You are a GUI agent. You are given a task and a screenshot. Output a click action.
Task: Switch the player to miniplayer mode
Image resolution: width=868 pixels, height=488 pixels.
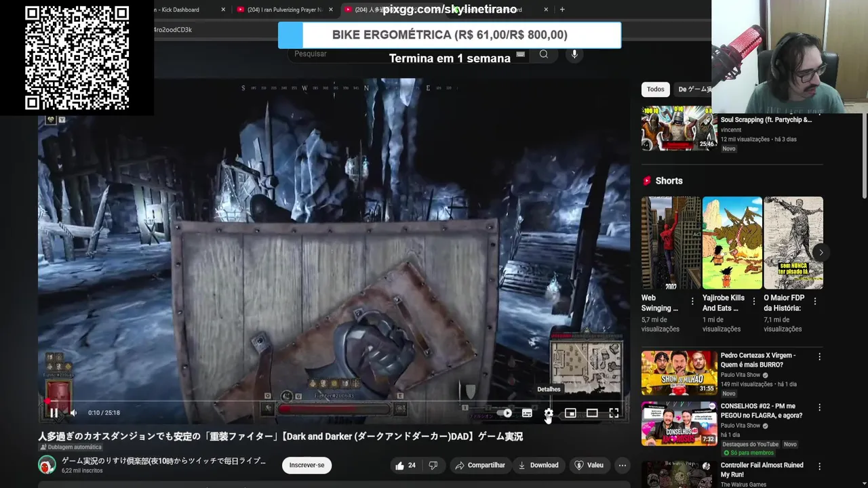570,413
